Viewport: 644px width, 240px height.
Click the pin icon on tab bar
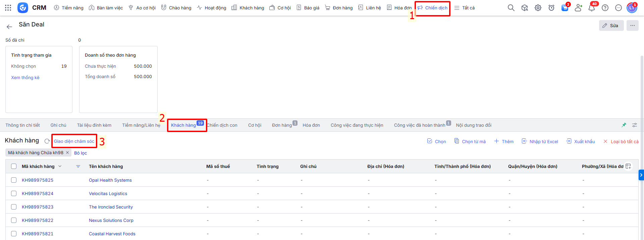point(624,125)
